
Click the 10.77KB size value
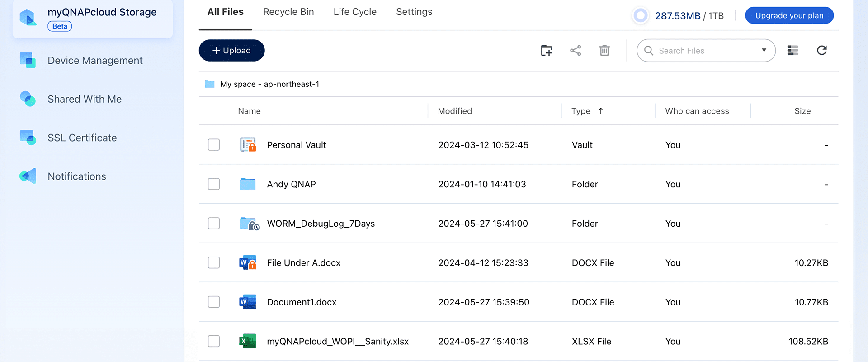pos(811,302)
